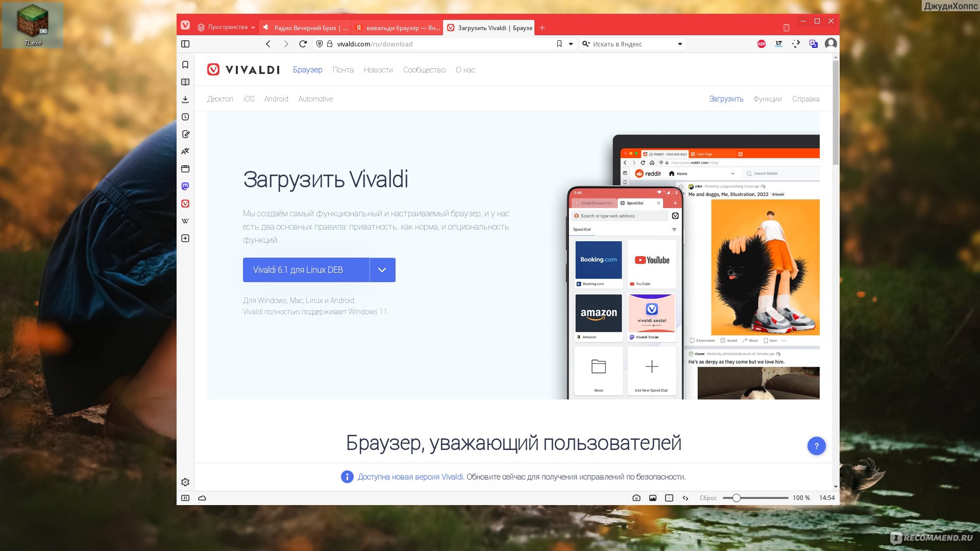This screenshot has width=980, height=551.
Task: Select the Загрузить Vivaldi tab
Action: pyautogui.click(x=488, y=28)
